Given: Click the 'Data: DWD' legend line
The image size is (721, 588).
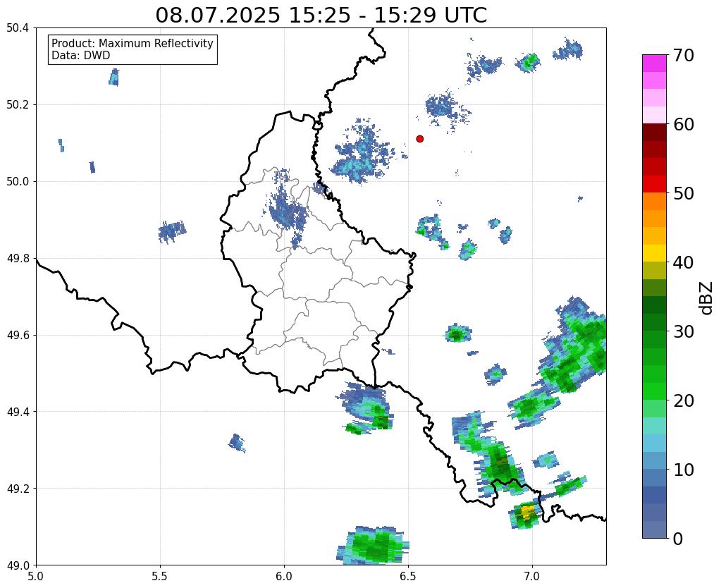Looking at the screenshot, I should pyautogui.click(x=80, y=55).
